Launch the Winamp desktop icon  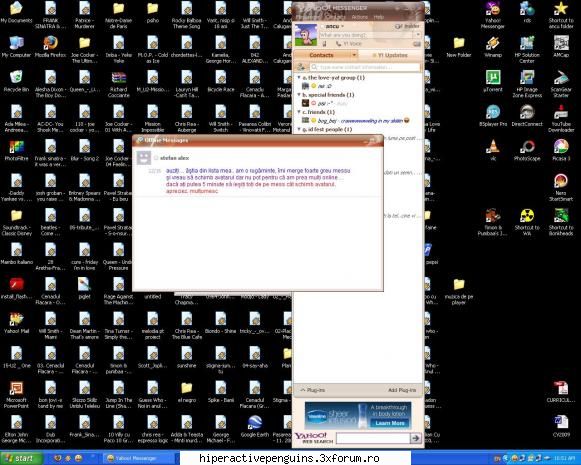tap(493, 47)
